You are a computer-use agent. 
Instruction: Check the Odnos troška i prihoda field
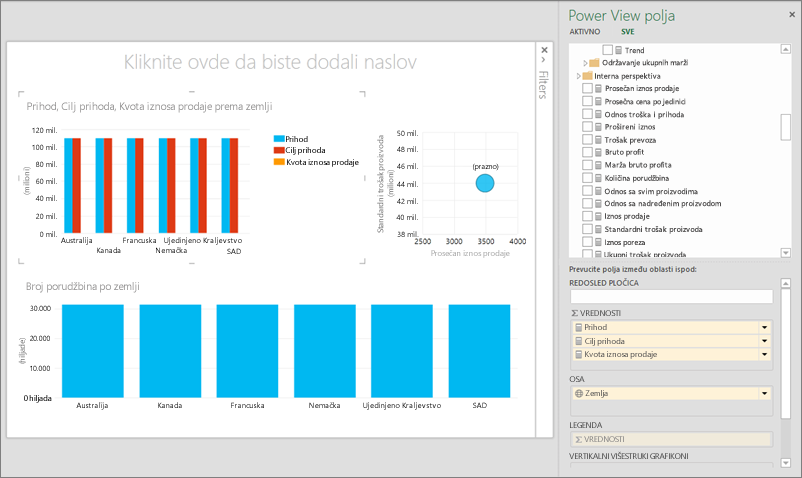point(587,114)
